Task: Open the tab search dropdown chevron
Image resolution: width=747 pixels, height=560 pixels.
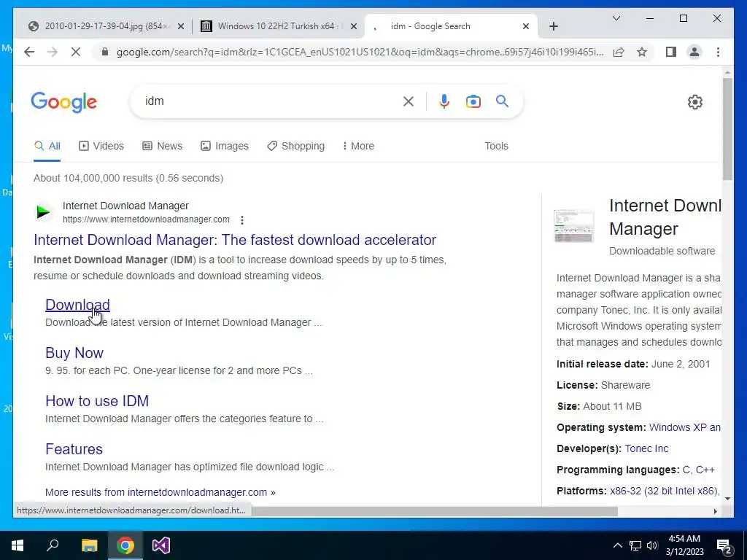Action: [x=616, y=18]
